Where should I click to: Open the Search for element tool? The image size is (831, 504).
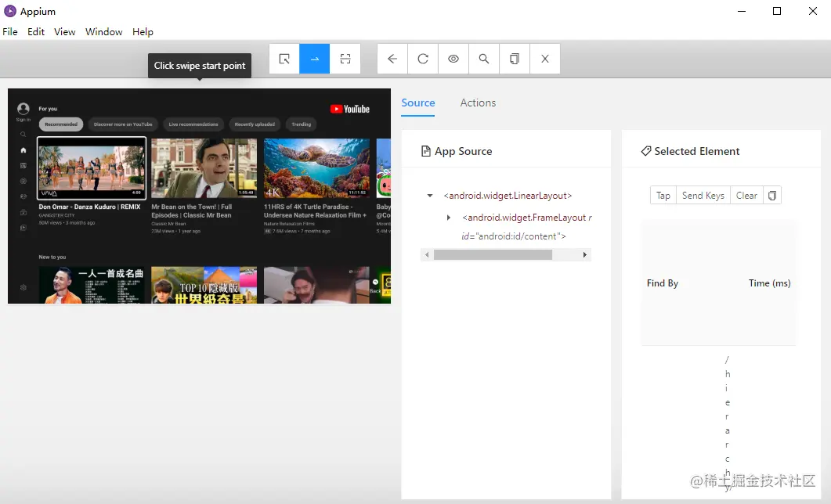click(484, 59)
